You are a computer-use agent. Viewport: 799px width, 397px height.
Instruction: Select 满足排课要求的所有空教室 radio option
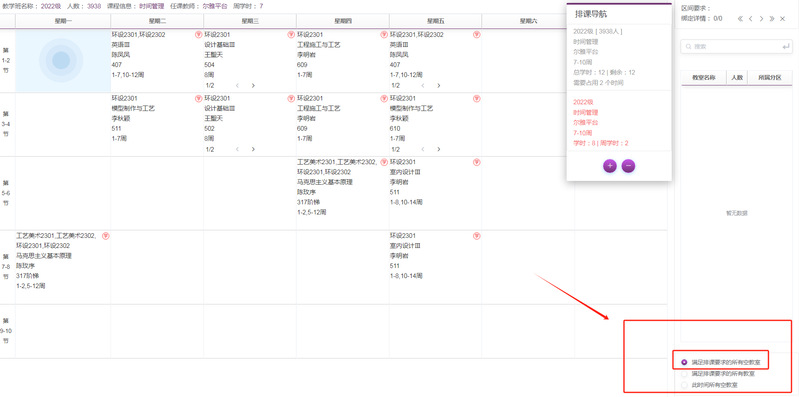click(684, 362)
